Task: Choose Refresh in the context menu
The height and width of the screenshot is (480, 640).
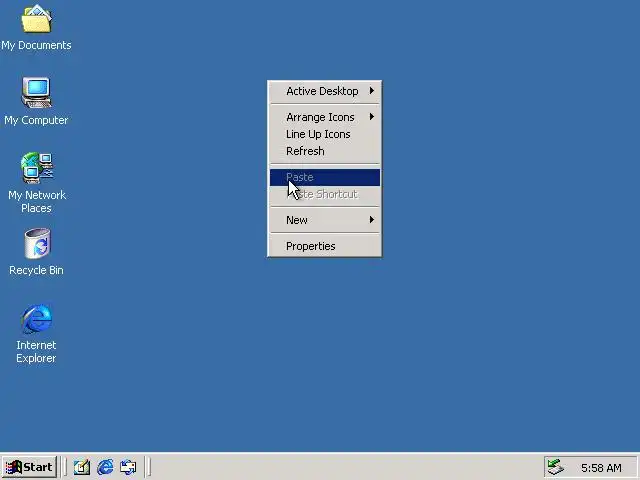Action: (x=325, y=151)
